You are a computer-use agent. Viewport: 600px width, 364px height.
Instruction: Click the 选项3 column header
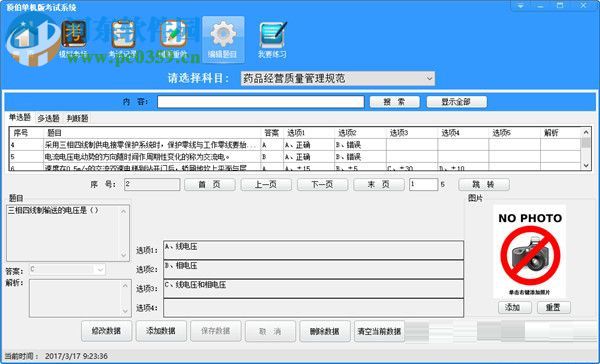pos(412,133)
